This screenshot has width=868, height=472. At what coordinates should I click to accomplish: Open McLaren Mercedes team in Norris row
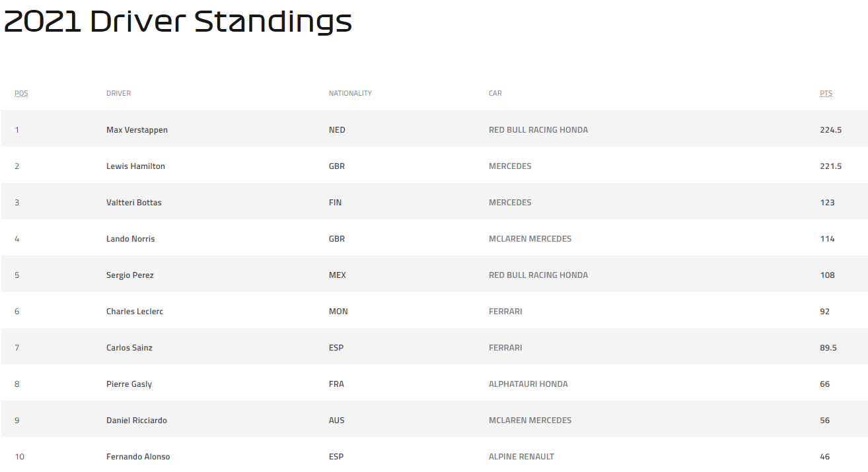[x=530, y=239]
